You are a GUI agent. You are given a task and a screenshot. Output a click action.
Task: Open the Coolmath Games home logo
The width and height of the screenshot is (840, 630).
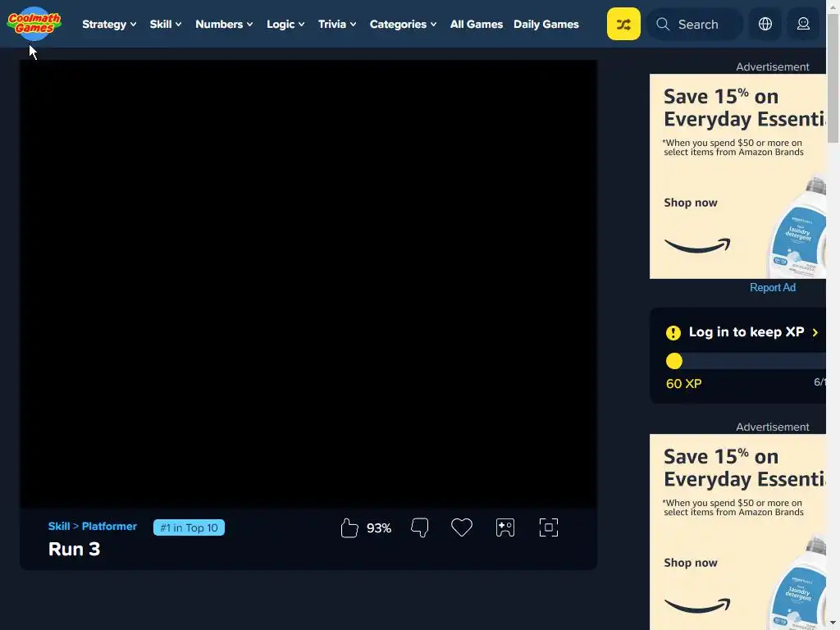34,24
